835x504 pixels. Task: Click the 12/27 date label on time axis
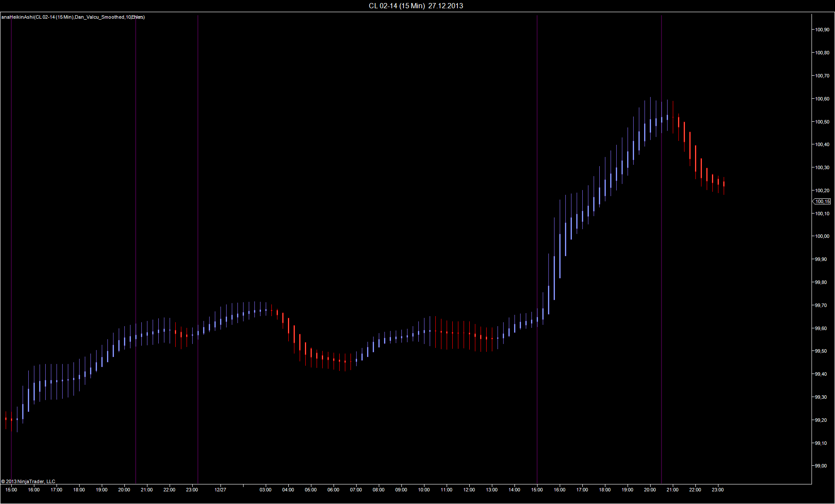(220, 490)
